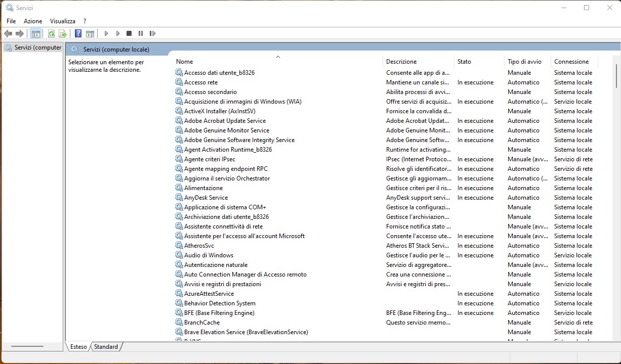Select Assistente connettività di rete name
Image resolution: width=621 pixels, height=364 pixels.
click(x=223, y=226)
